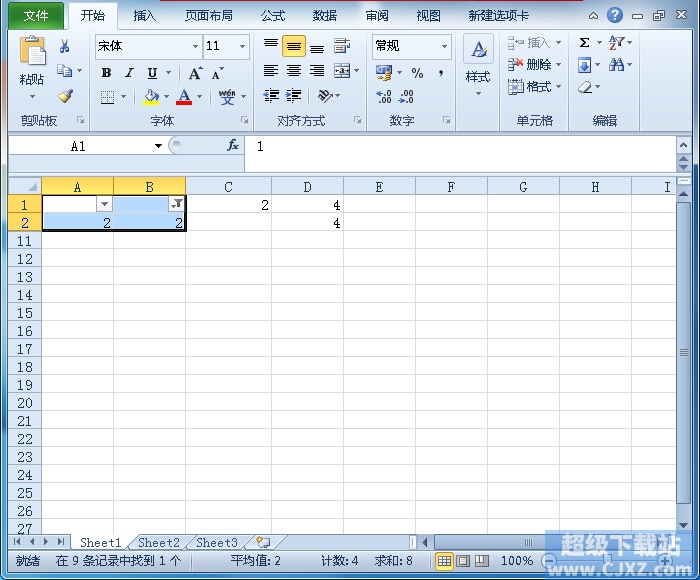Click the Format Painter brush icon
The height and width of the screenshot is (580, 700).
coord(65,97)
